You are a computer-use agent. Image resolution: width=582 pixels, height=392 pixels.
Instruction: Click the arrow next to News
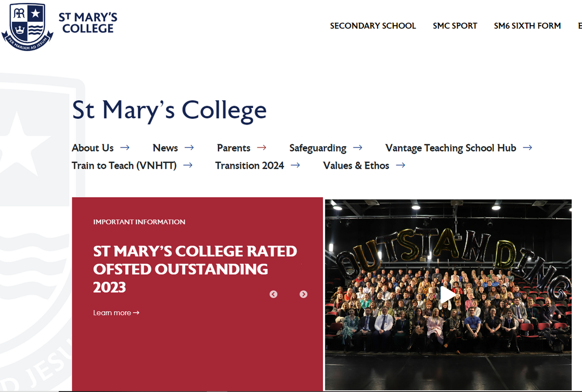189,147
